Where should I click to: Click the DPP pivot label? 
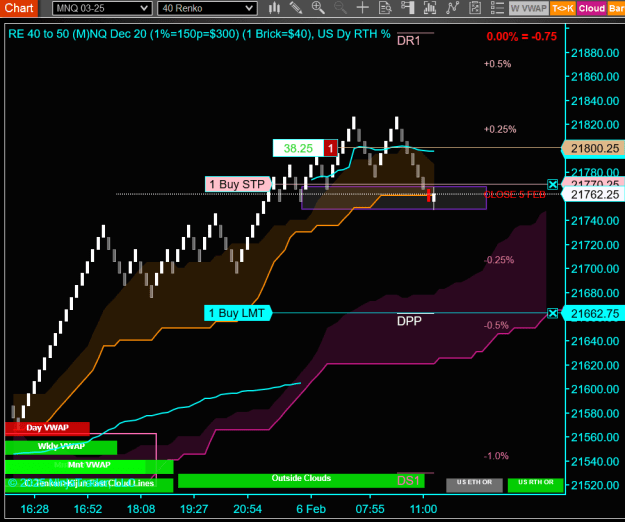pyautogui.click(x=409, y=321)
